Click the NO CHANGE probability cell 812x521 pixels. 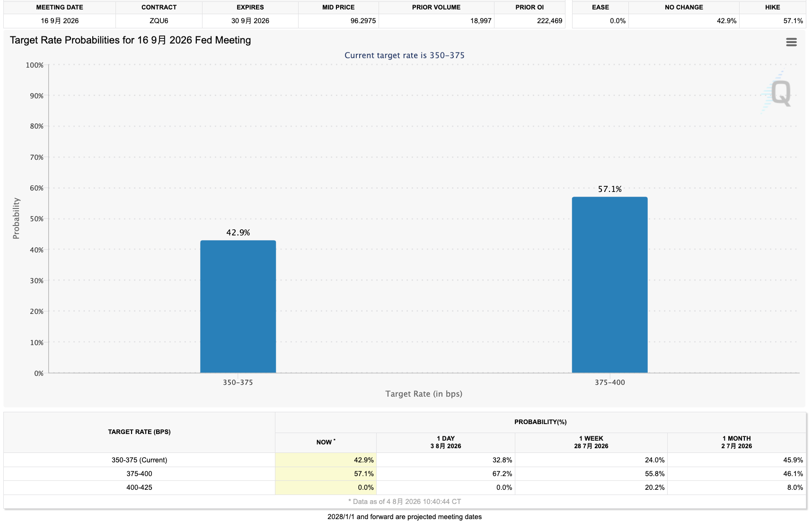click(x=684, y=21)
